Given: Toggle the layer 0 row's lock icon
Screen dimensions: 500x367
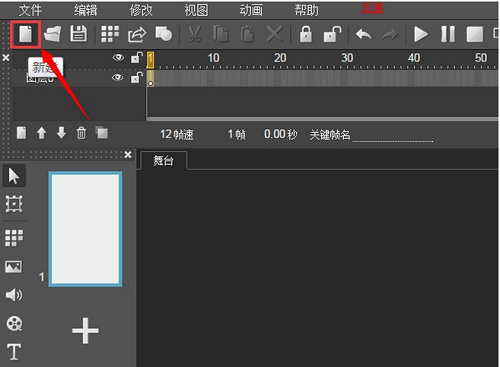Looking at the screenshot, I should click(x=137, y=78).
